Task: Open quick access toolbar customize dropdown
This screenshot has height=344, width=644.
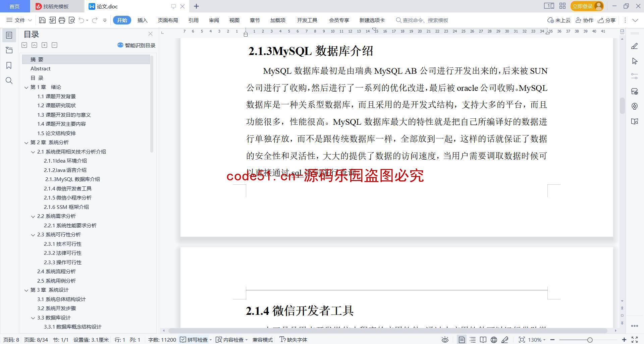Action: (105, 20)
